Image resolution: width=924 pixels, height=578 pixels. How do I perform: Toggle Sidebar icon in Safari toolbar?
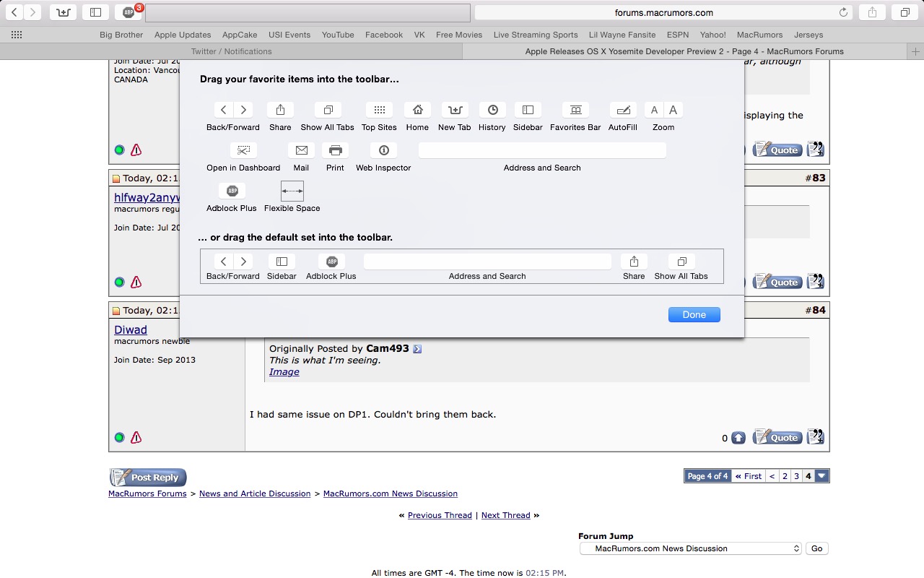95,12
